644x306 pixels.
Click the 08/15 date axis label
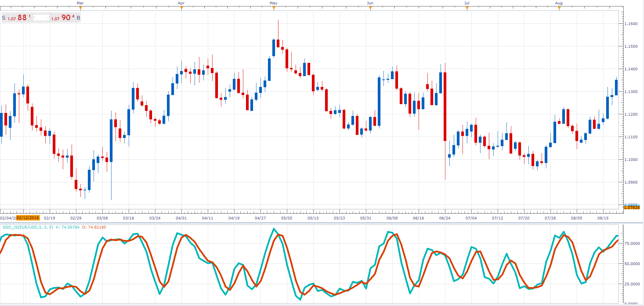pyautogui.click(x=603, y=218)
